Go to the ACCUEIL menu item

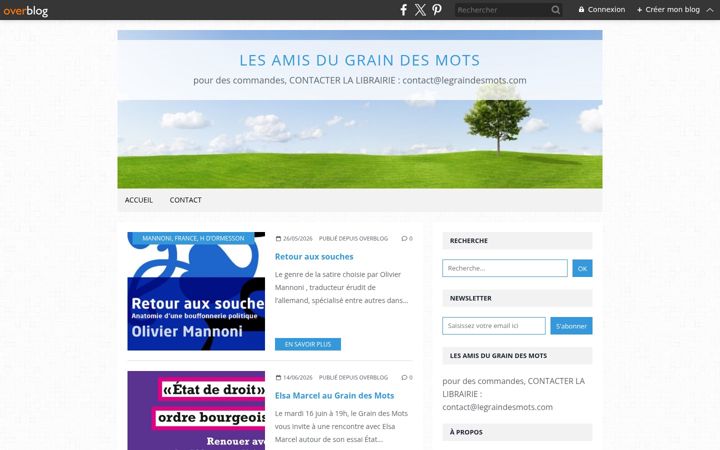[x=139, y=200]
